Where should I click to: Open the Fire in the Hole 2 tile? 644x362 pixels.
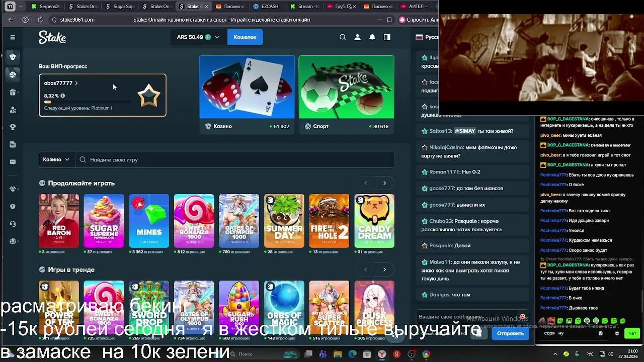[x=329, y=221]
